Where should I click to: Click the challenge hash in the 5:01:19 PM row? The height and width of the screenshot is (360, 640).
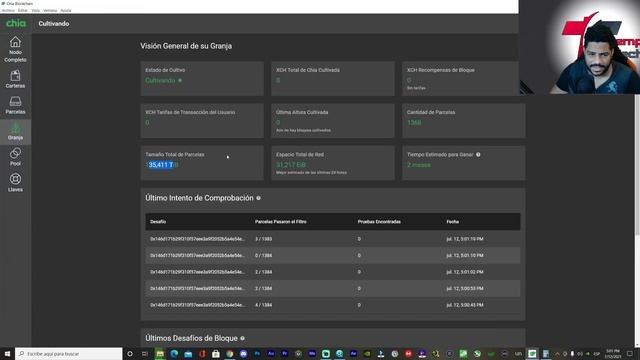click(198, 239)
